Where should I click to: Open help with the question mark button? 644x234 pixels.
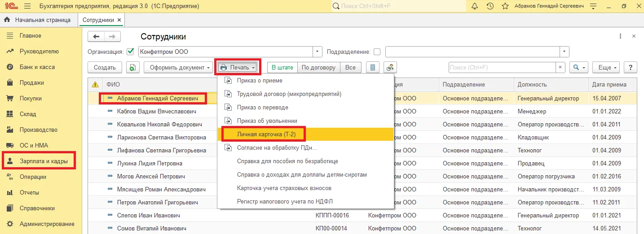(631, 68)
